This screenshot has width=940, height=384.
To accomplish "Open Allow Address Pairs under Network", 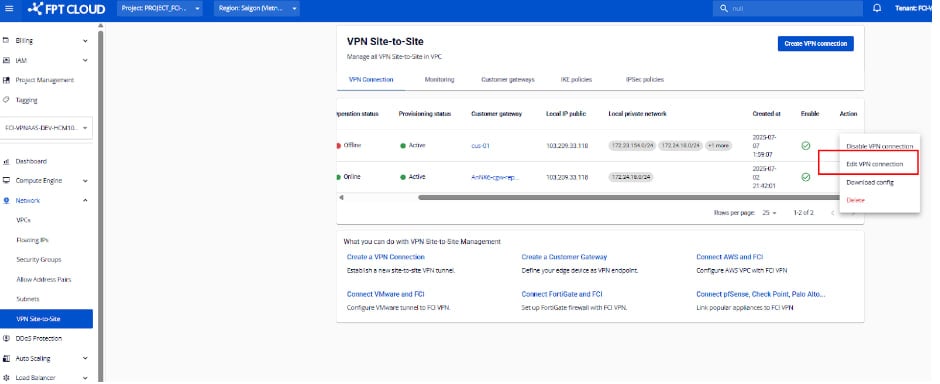I will pos(44,280).
